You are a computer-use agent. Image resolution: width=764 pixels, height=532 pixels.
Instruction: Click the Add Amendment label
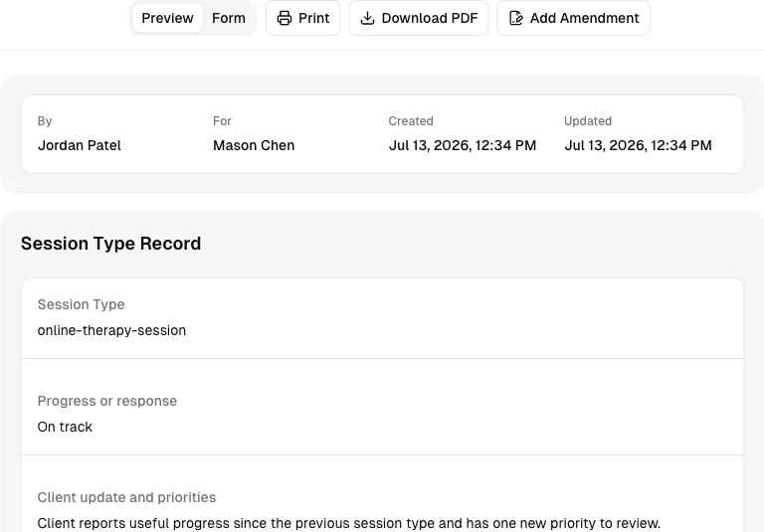point(584,18)
